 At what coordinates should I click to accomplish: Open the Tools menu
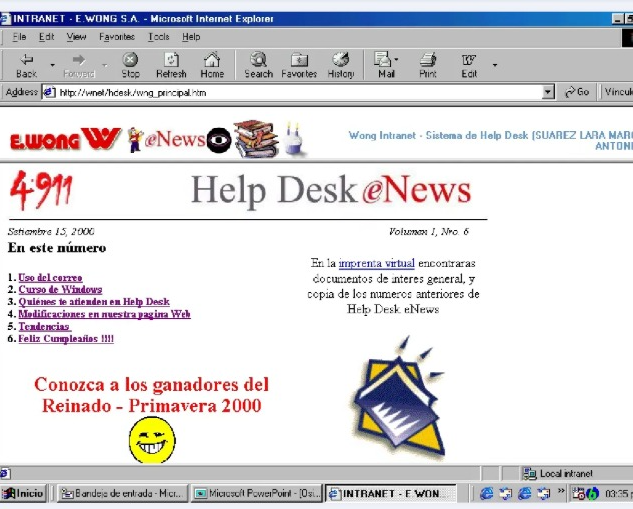tap(158, 37)
